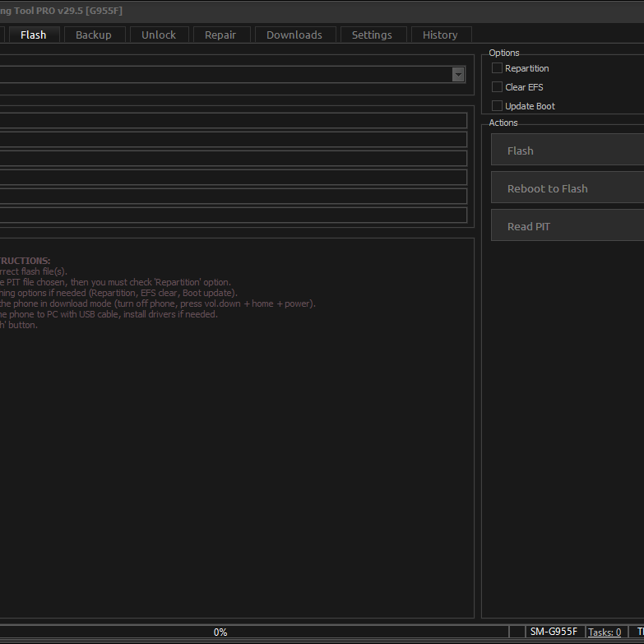Toggle the Update Boot checkbox
Image resolution: width=644 pixels, height=644 pixels.
[x=497, y=106]
